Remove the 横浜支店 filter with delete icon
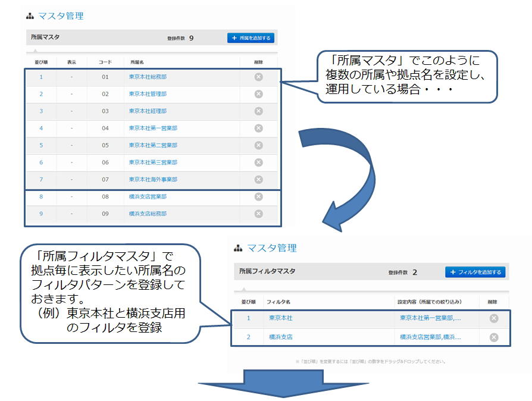This screenshot has height=401, width=532. 493,337
